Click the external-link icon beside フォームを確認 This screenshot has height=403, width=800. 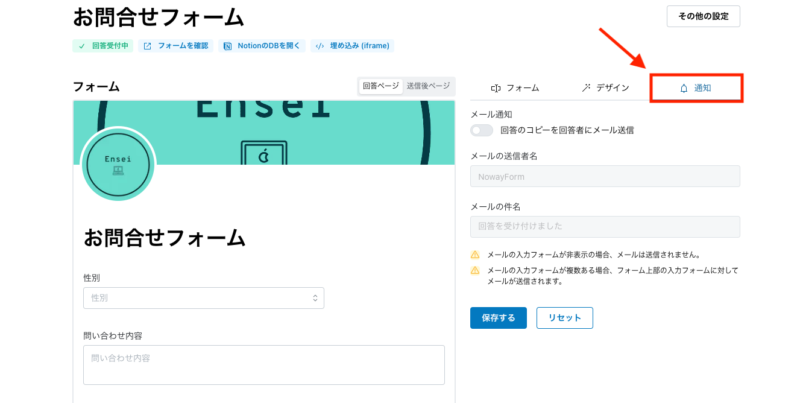[x=147, y=46]
